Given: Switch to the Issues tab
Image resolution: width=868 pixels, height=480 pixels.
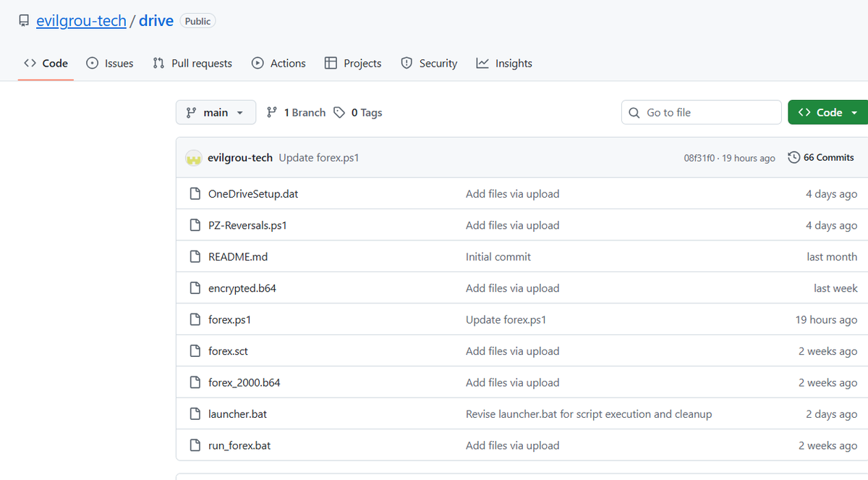Looking at the screenshot, I should pos(110,63).
